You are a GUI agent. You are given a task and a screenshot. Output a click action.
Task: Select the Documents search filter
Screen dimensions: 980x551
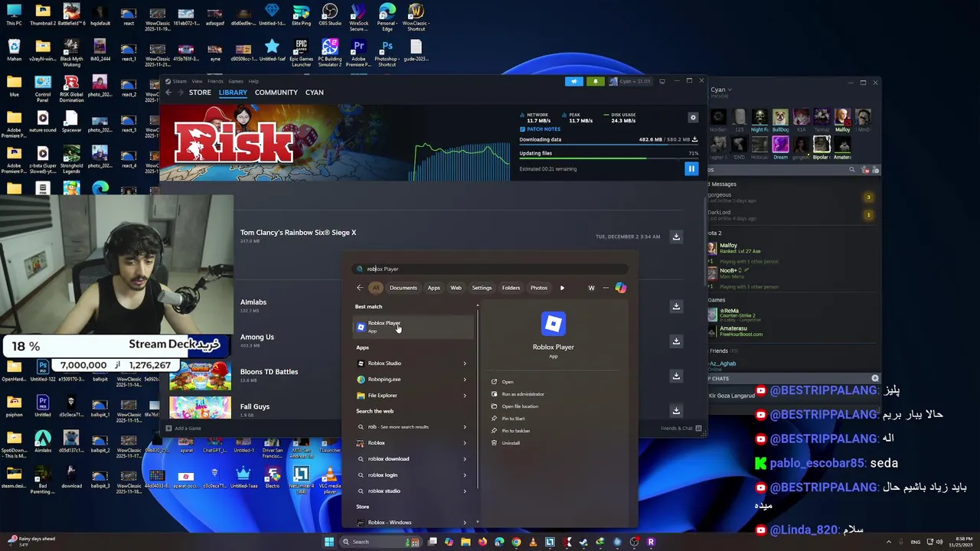coord(403,288)
